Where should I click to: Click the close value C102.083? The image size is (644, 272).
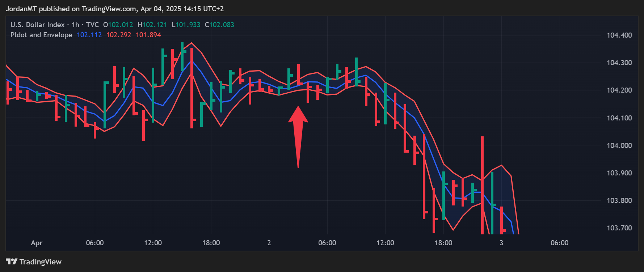coord(219,25)
